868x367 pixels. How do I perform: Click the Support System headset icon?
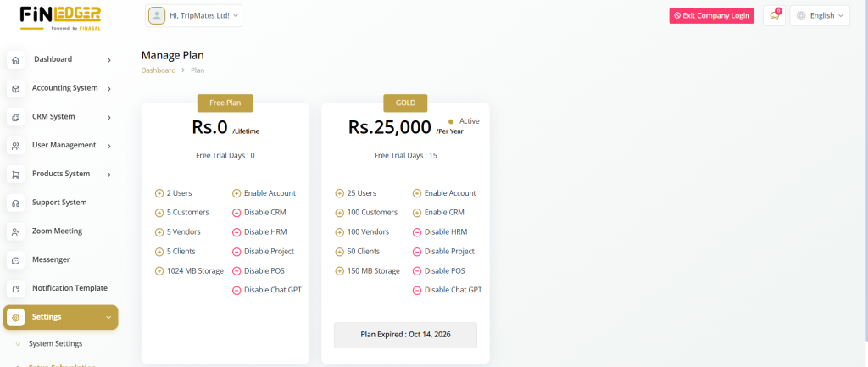(x=15, y=203)
